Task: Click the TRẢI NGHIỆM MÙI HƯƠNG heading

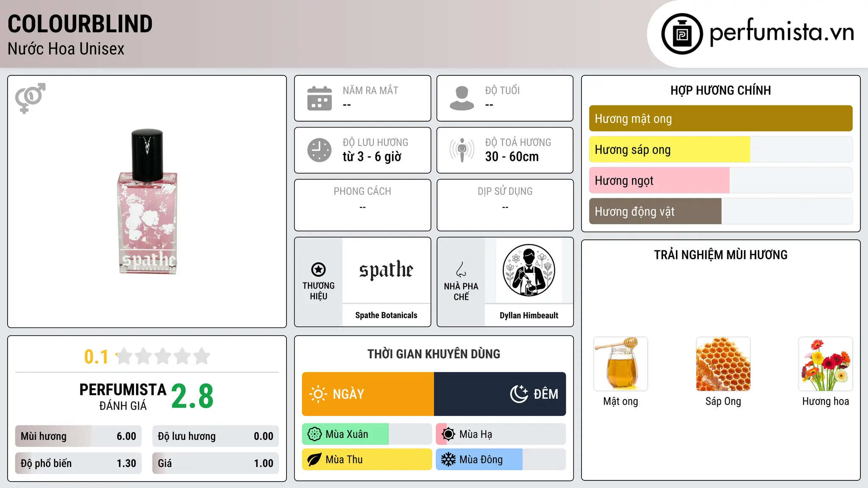Action: click(721, 255)
